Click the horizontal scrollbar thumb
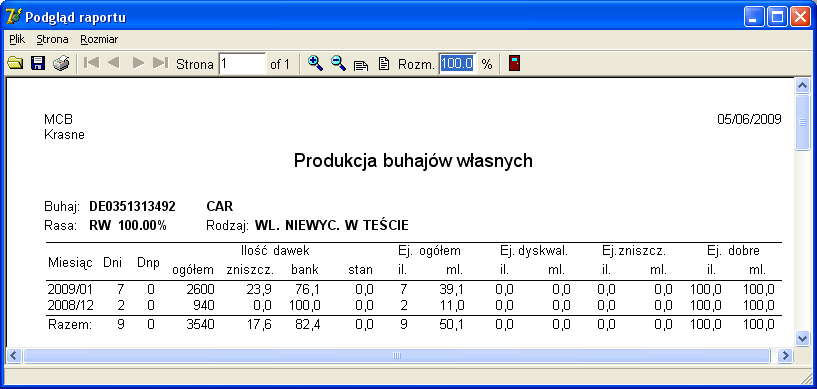 coord(397,356)
